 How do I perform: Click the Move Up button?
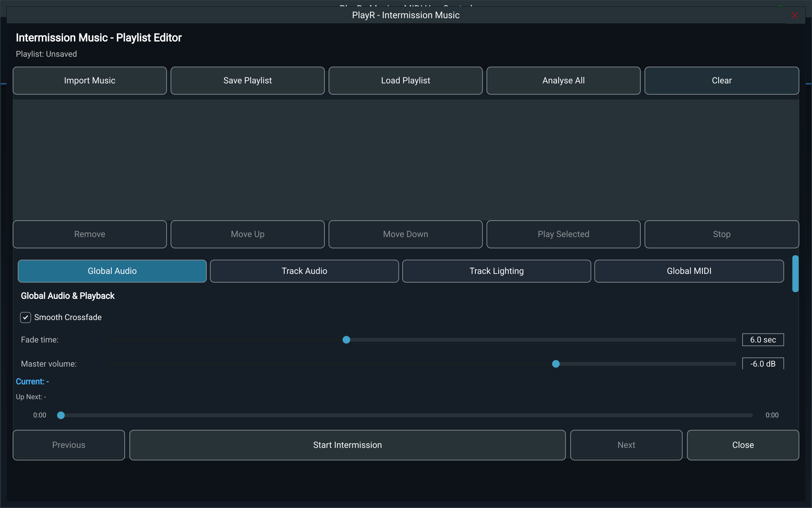coord(247,234)
